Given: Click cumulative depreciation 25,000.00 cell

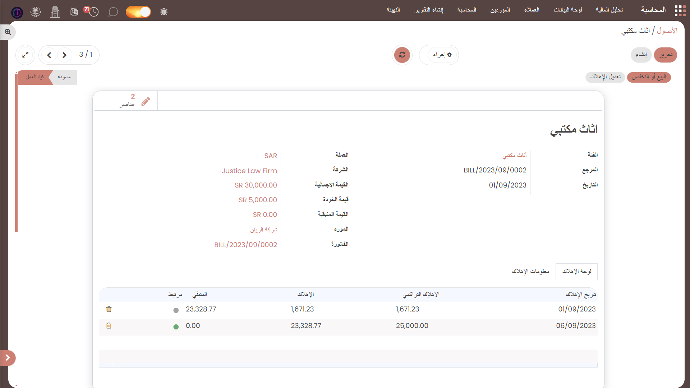Looking at the screenshot, I should (412, 326).
